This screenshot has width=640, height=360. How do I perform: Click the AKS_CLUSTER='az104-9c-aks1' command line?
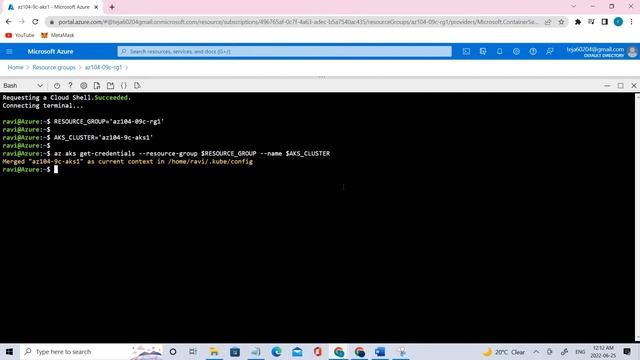(103, 138)
